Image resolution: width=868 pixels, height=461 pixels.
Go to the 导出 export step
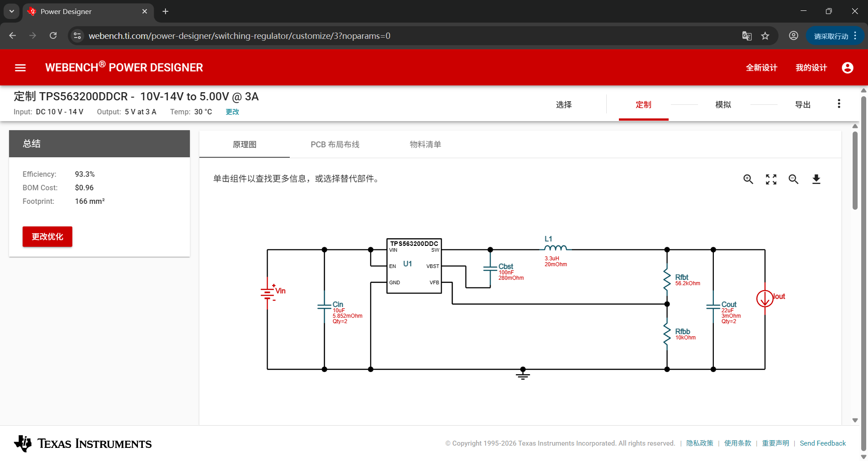pos(802,105)
